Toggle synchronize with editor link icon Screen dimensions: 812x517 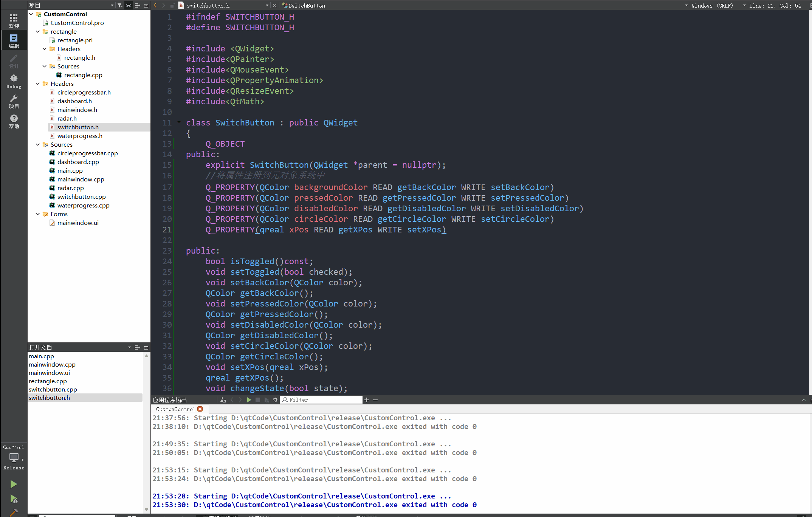[129, 5]
